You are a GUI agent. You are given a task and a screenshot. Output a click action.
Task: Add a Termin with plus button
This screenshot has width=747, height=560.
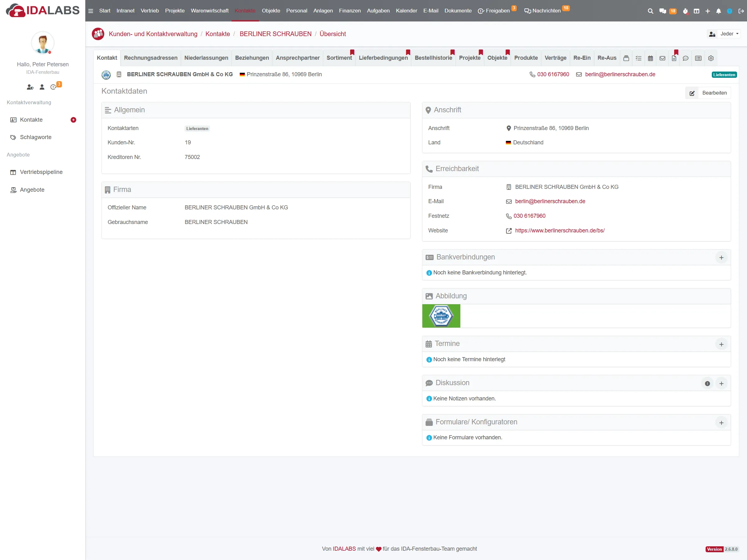(721, 344)
